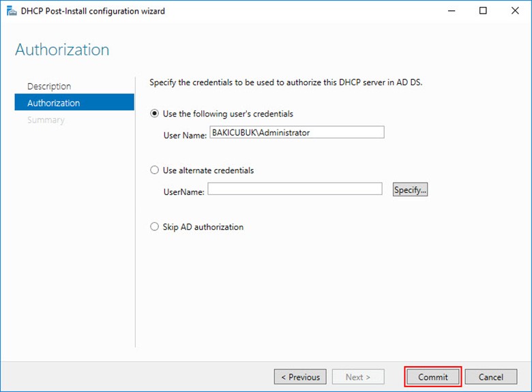Go back with the Previous button
Screen dimensions: 532x392
[x=300, y=377]
